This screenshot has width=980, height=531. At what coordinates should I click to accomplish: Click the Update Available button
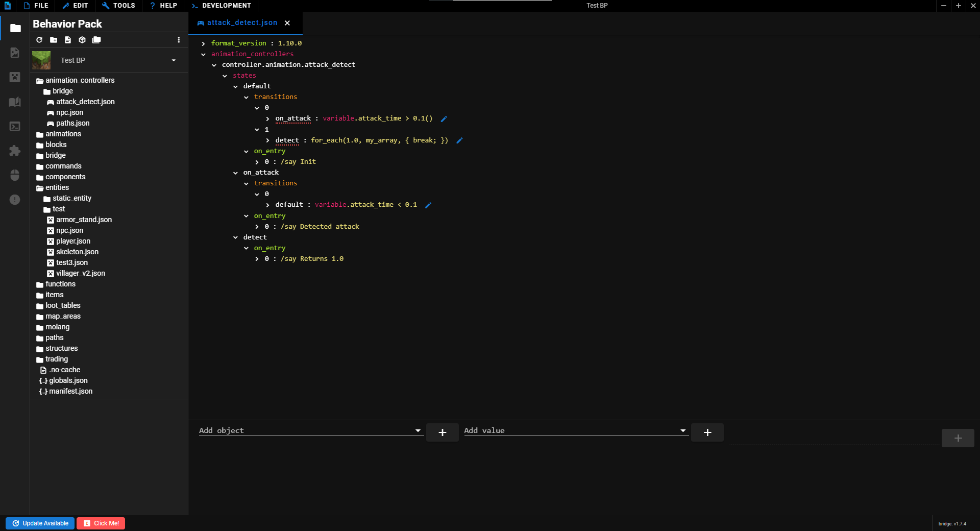[x=40, y=523]
